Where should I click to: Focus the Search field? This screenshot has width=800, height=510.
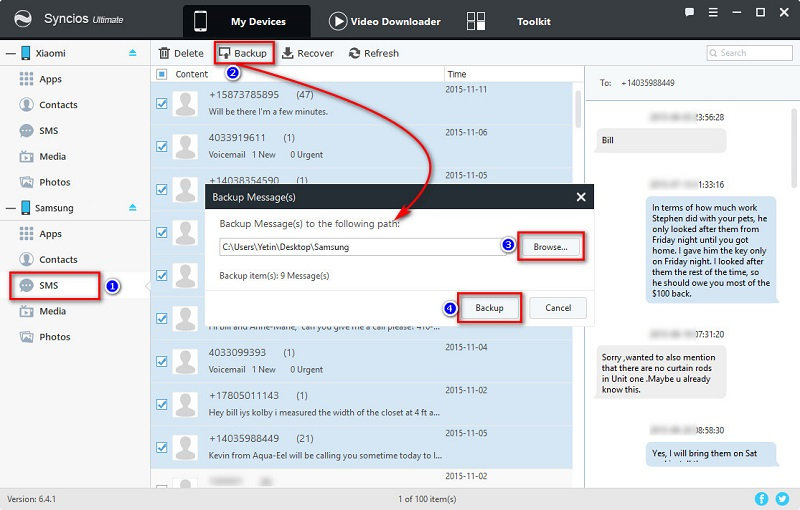click(749, 53)
